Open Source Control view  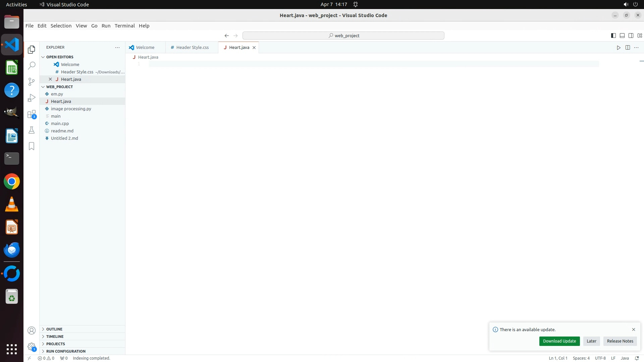(32, 82)
